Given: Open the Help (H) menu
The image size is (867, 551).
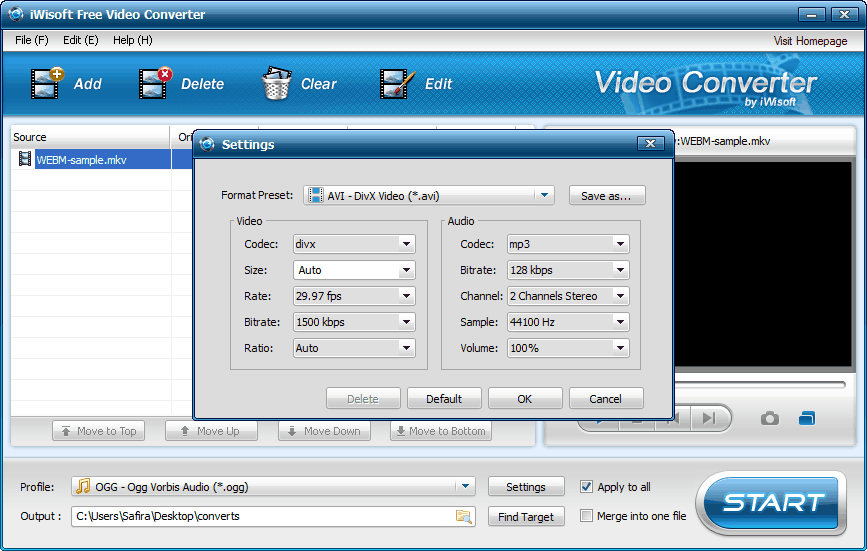Looking at the screenshot, I should tap(133, 40).
